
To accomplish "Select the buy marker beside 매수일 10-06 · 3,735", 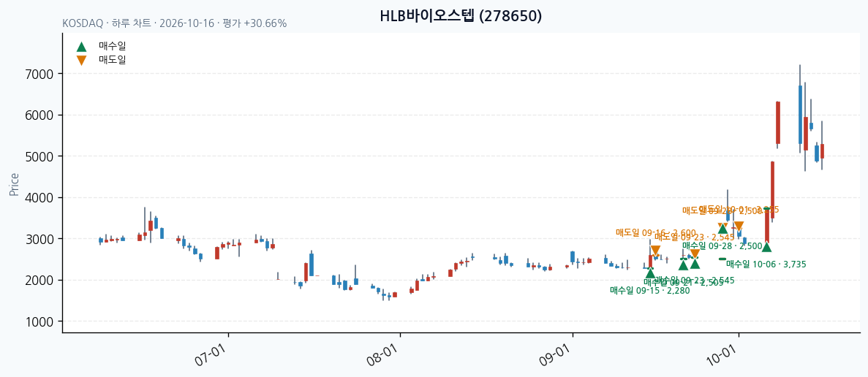I will (766, 246).
